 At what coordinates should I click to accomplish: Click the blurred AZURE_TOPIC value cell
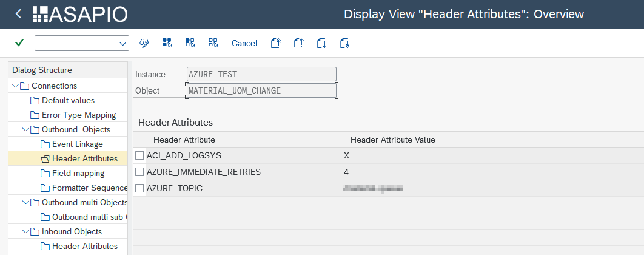[x=493, y=188]
